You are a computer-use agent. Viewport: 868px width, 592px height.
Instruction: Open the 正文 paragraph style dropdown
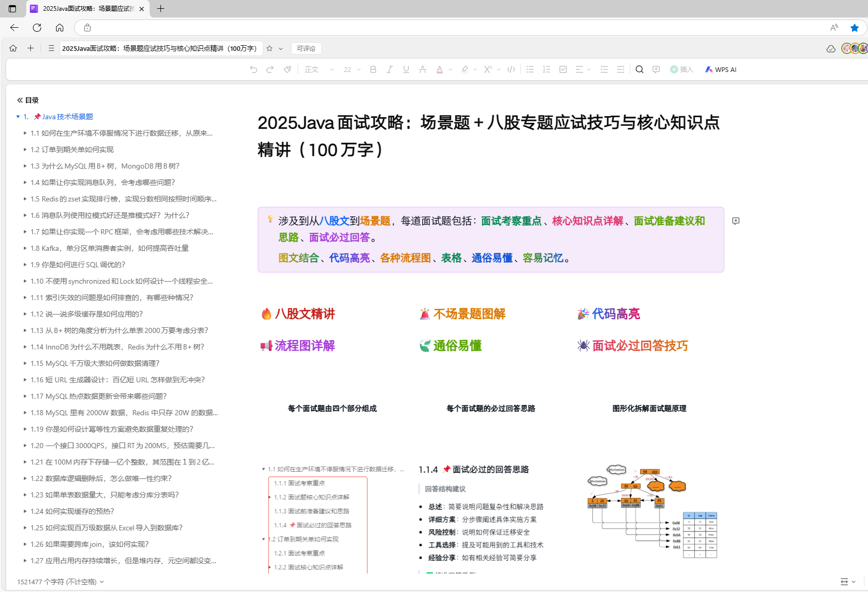coord(319,69)
